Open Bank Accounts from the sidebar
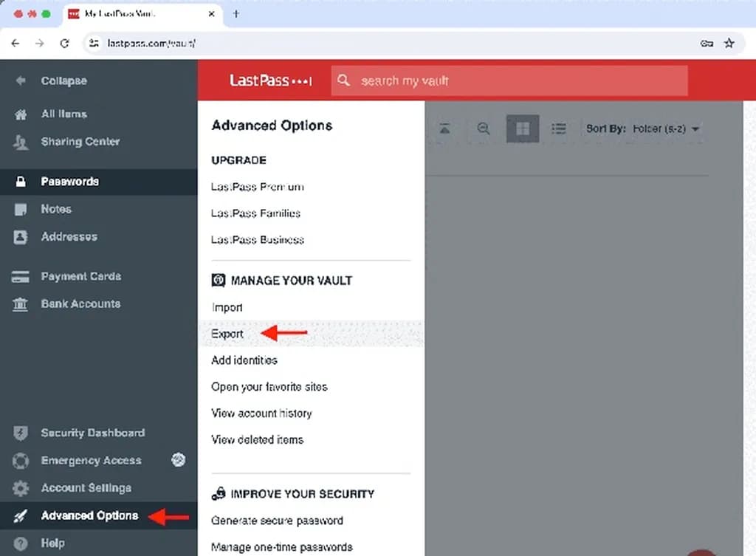 coord(80,303)
